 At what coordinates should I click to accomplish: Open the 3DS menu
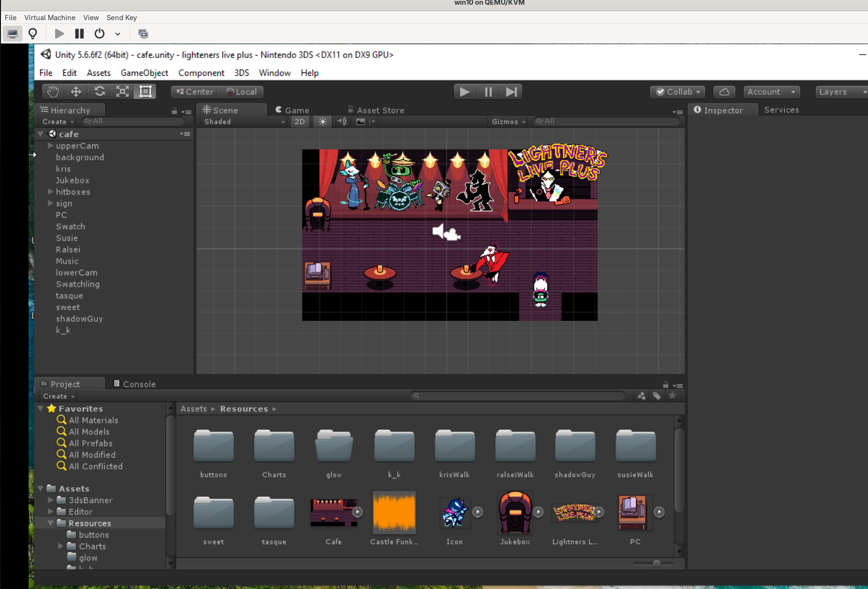tap(242, 73)
